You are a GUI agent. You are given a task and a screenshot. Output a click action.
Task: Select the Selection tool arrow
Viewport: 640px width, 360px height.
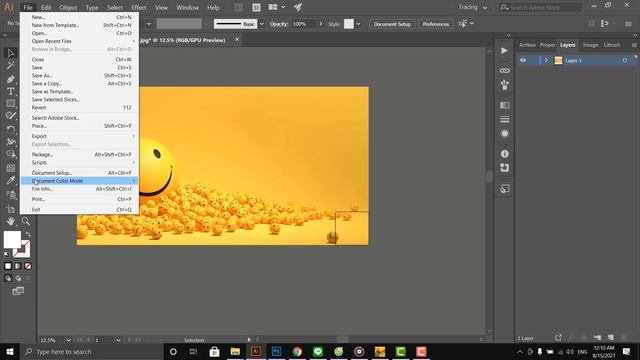(11, 53)
